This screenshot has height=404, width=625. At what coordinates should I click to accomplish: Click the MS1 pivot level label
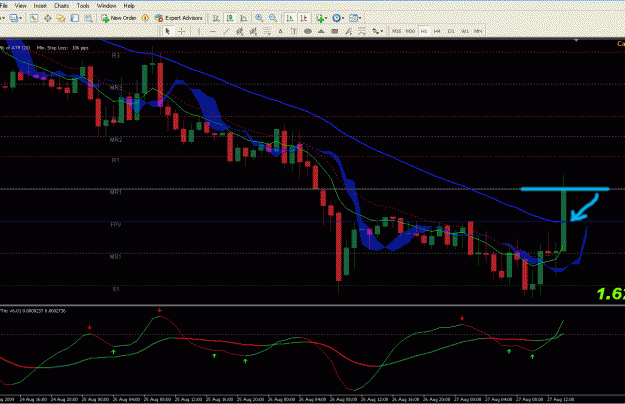pyautogui.click(x=116, y=257)
